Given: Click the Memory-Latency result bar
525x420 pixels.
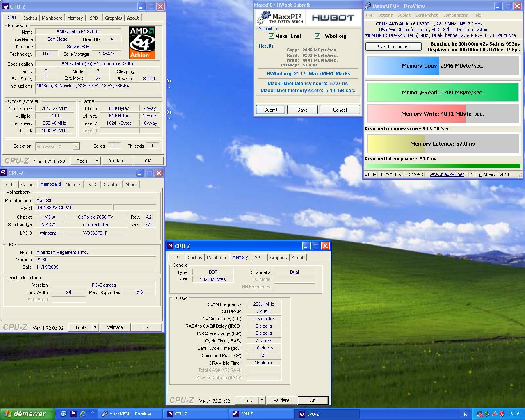Looking at the screenshot, I should coord(443,144).
